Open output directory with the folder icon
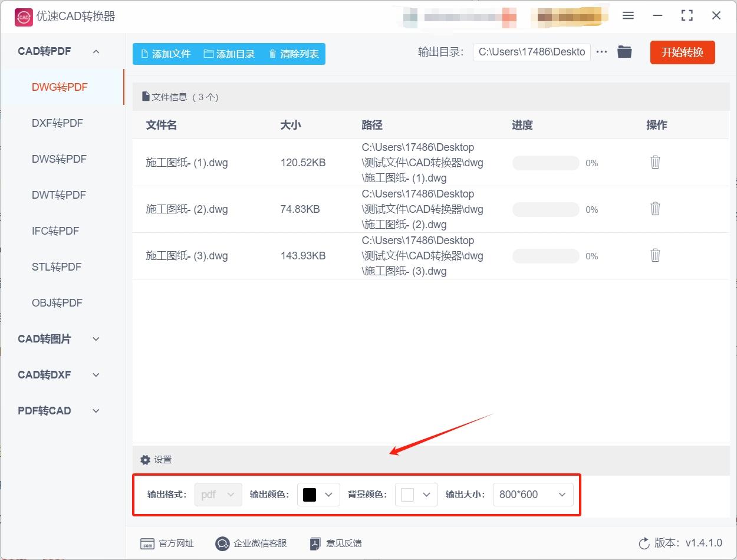 coord(624,52)
